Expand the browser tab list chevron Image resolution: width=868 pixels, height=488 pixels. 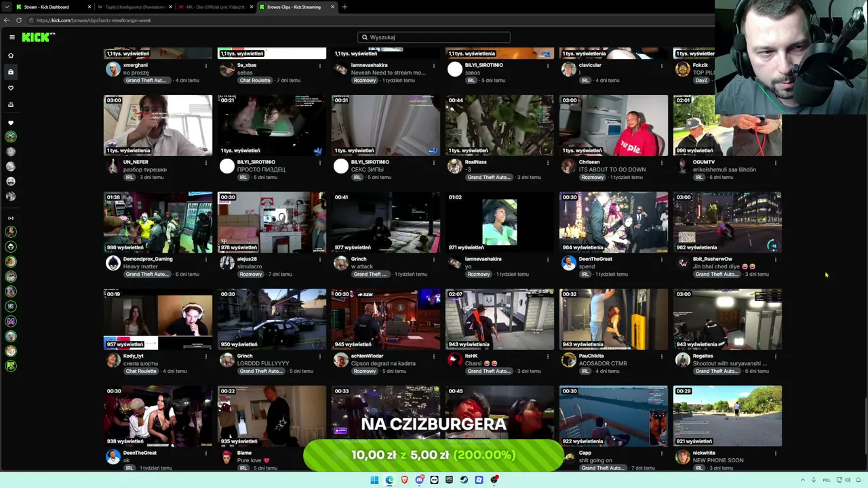coord(5,7)
